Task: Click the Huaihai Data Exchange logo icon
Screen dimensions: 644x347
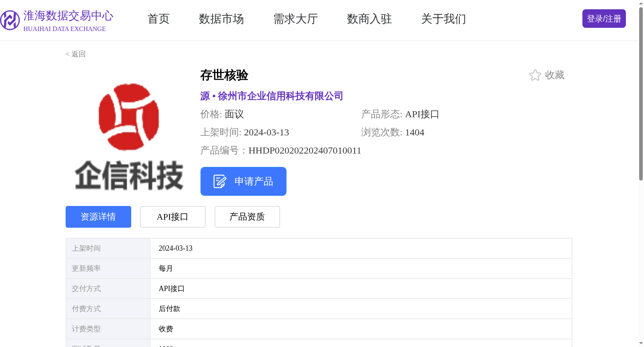Action: 10,20
